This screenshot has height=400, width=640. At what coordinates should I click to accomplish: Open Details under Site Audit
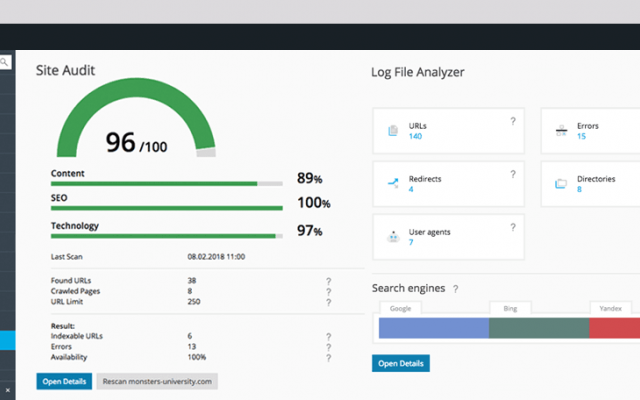(64, 381)
